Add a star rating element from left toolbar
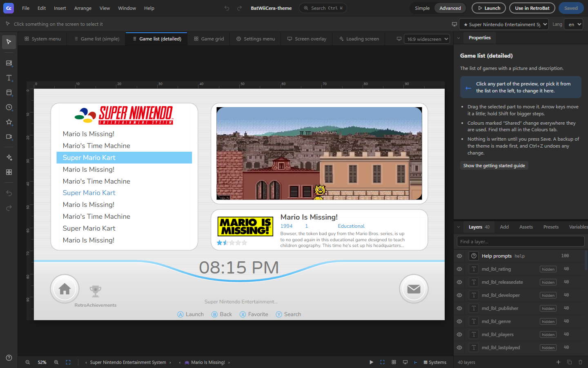The image size is (588, 368). tap(9, 122)
